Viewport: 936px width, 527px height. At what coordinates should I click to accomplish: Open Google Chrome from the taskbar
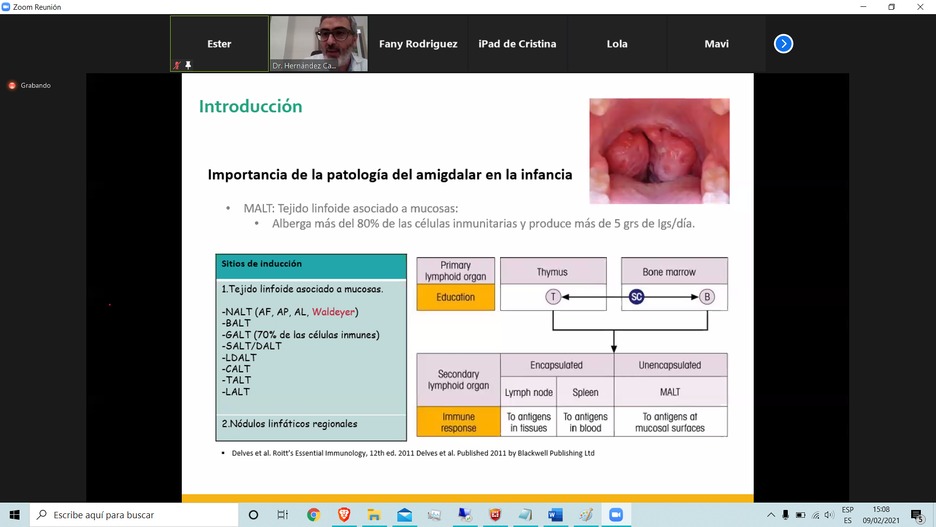313,515
